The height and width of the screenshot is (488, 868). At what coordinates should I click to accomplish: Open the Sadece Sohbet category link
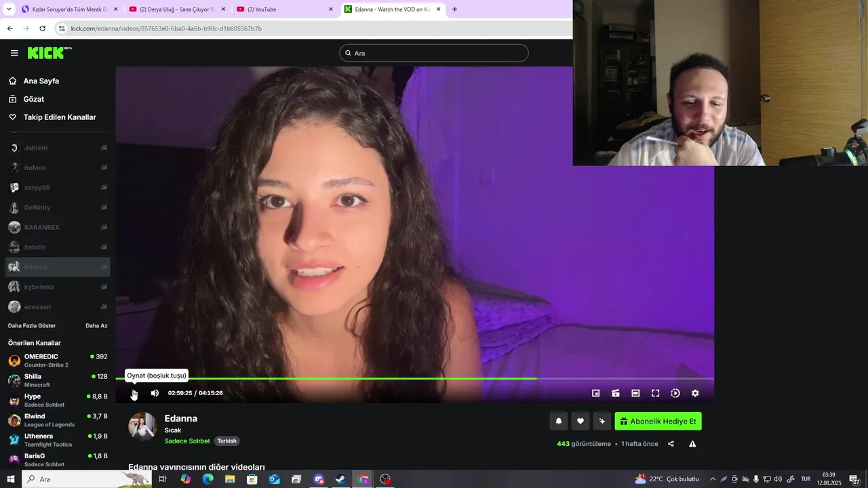pos(187,441)
